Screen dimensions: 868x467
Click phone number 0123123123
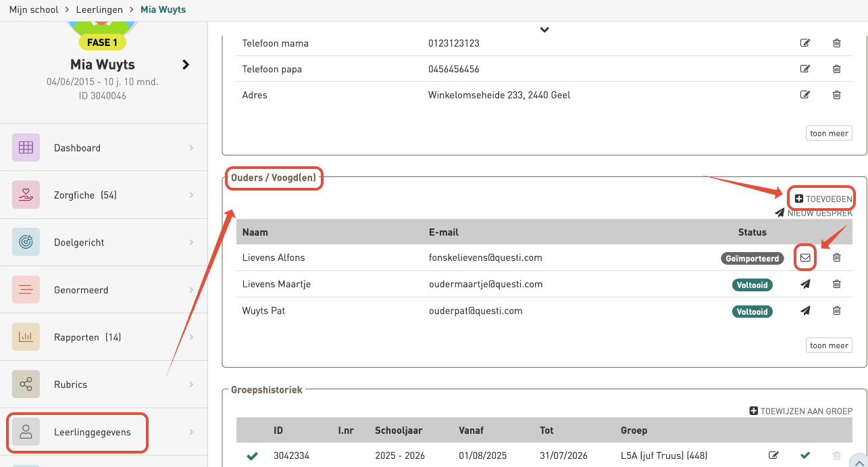(454, 43)
